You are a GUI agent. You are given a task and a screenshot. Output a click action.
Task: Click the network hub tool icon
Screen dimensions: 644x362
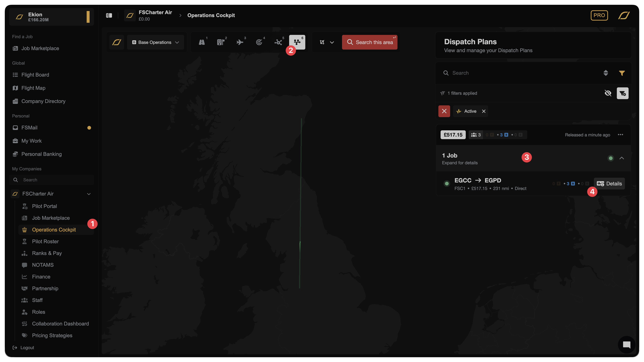click(x=278, y=42)
